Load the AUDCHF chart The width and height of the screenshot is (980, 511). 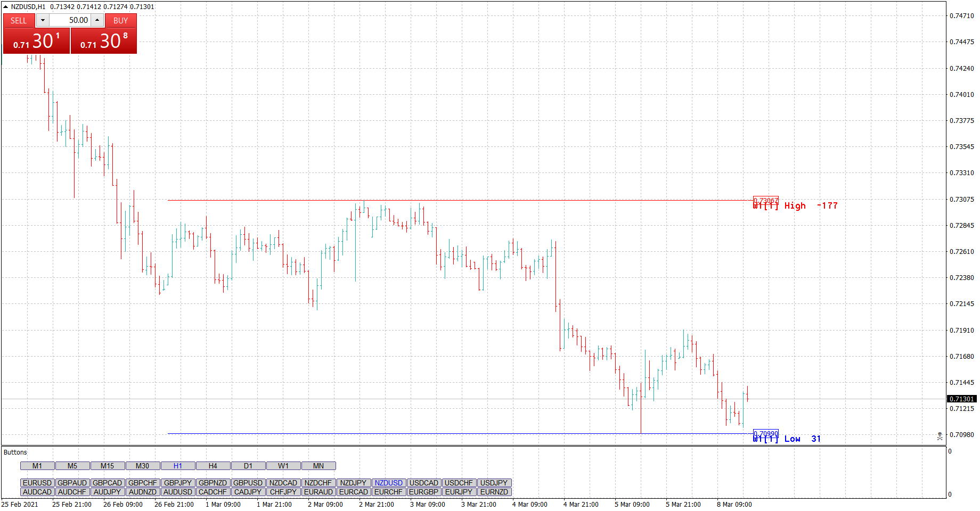coord(72,492)
